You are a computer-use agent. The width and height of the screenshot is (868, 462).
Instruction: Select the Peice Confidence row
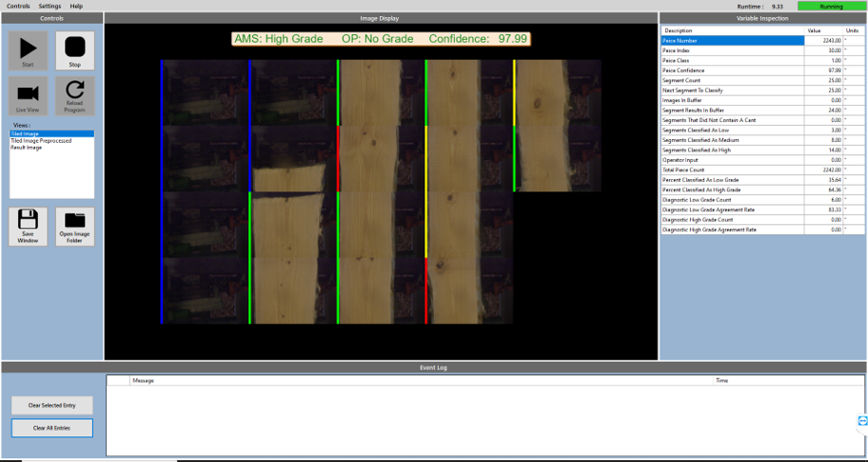762,70
